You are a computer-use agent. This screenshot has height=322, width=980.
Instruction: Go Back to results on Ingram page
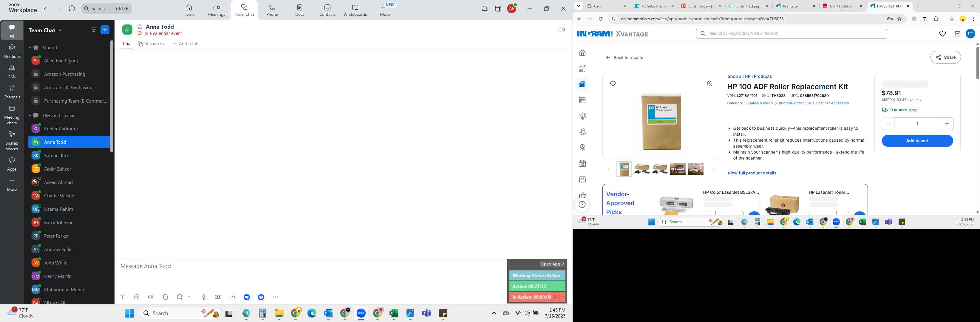pos(624,58)
